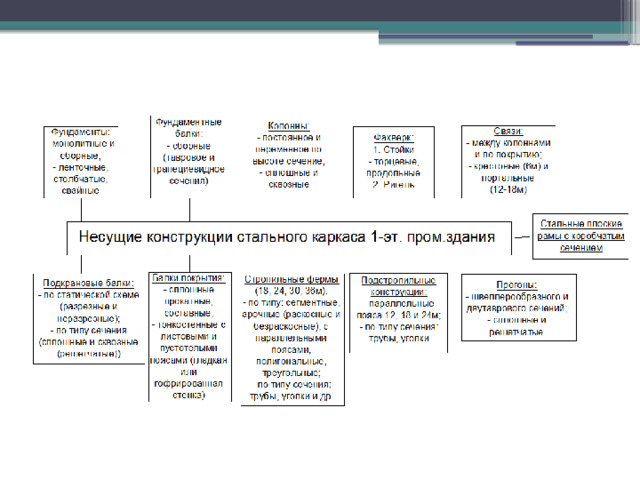
Task: Click the "Балки покрытия" heading
Action: (187, 277)
